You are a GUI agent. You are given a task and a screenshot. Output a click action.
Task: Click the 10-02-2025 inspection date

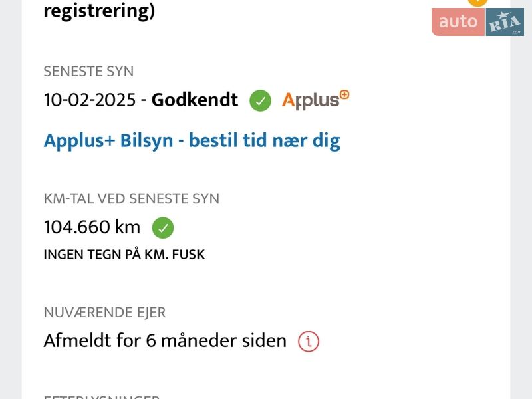click(89, 100)
